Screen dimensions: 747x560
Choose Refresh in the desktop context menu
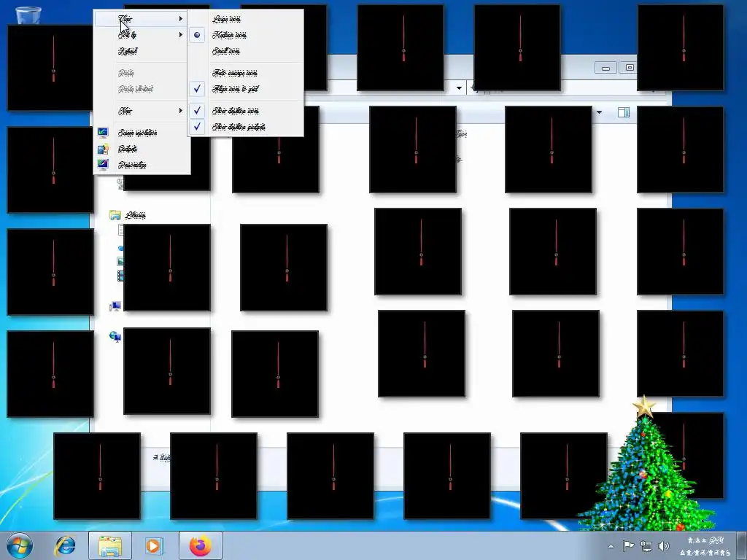click(x=141, y=51)
